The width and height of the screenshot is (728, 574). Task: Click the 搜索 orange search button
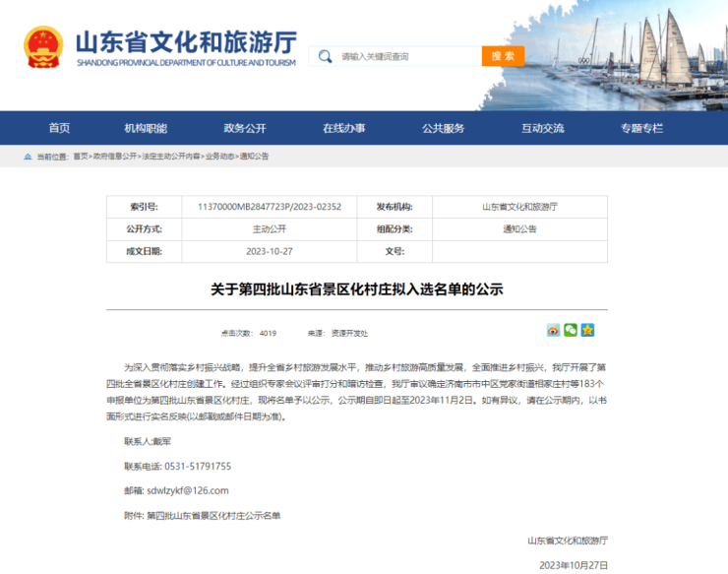click(x=503, y=56)
